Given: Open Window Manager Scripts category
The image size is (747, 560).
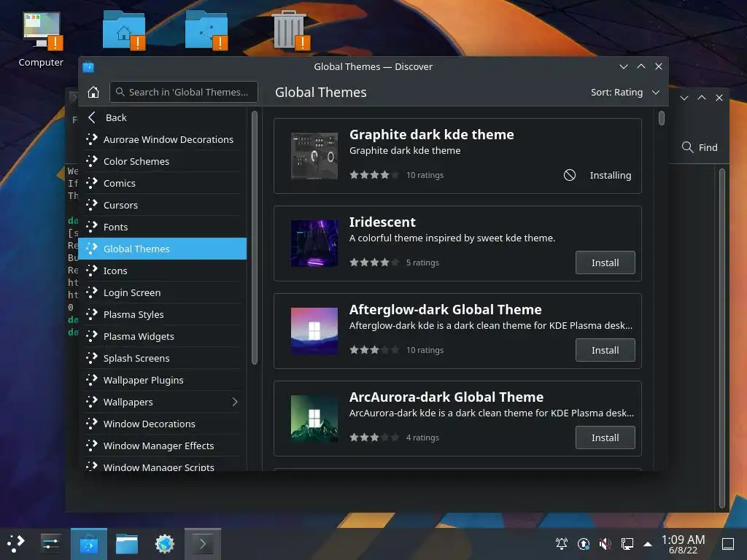Looking at the screenshot, I should click(x=163, y=465).
